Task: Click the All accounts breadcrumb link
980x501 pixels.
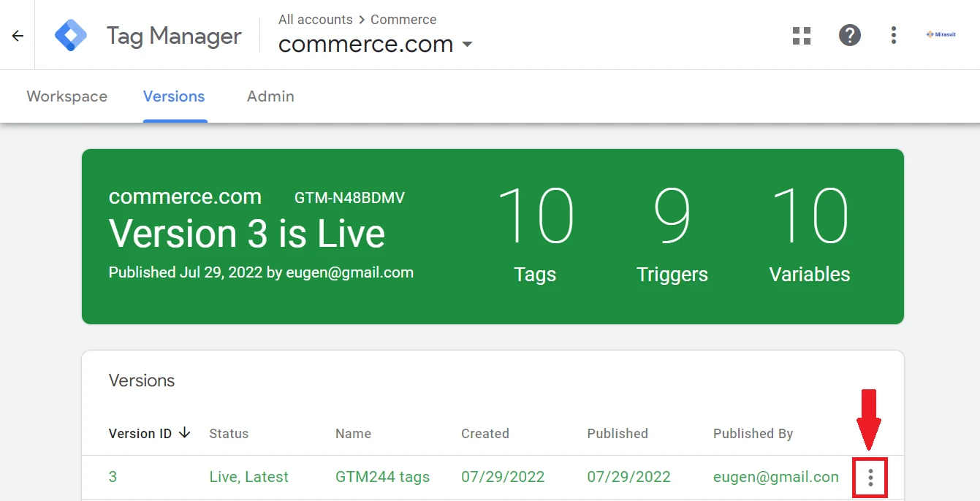Action: (x=315, y=20)
